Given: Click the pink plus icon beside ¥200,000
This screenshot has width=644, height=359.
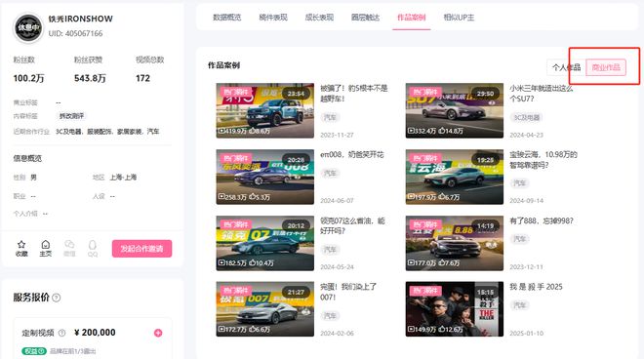Looking at the screenshot, I should click(158, 333).
